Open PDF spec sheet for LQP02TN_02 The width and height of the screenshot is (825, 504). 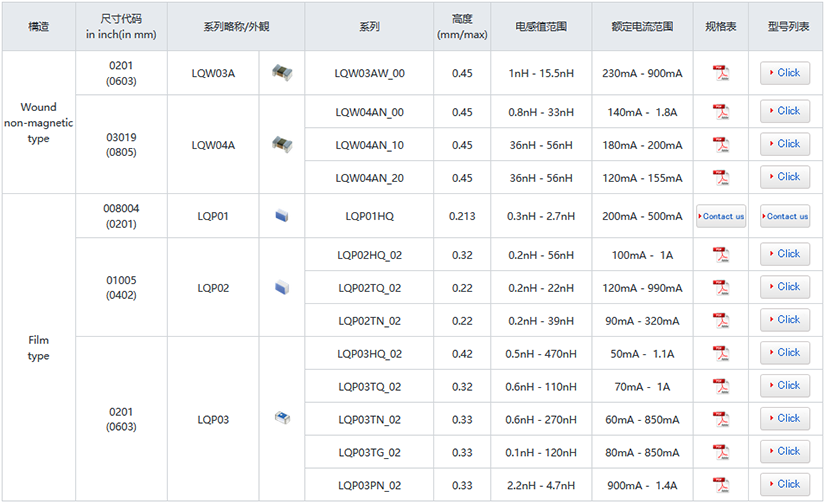coord(720,321)
